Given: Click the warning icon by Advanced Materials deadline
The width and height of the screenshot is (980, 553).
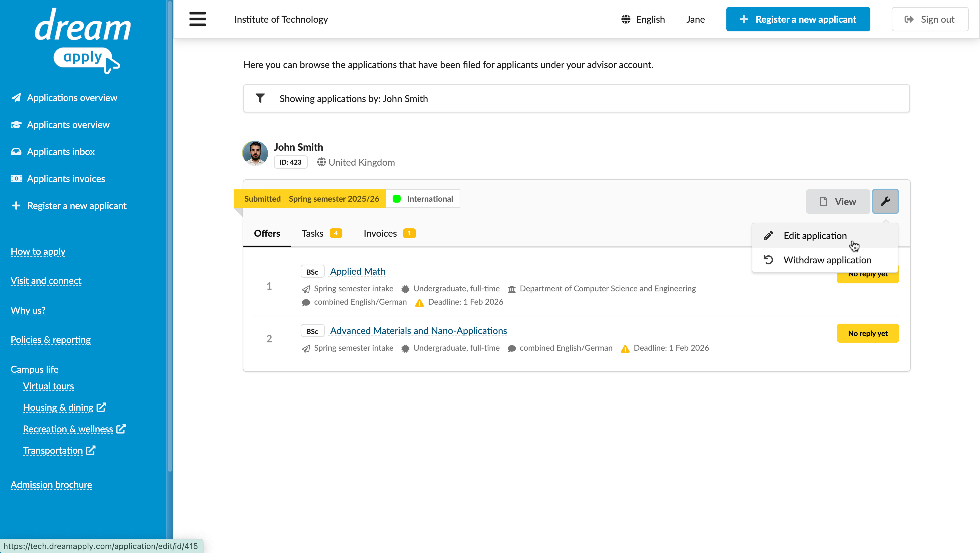Looking at the screenshot, I should coord(625,348).
